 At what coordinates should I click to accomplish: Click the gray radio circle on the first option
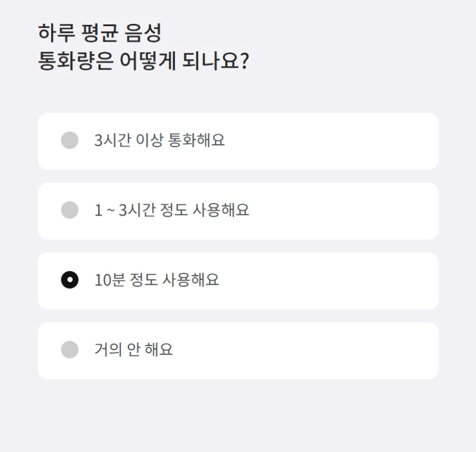click(x=70, y=141)
